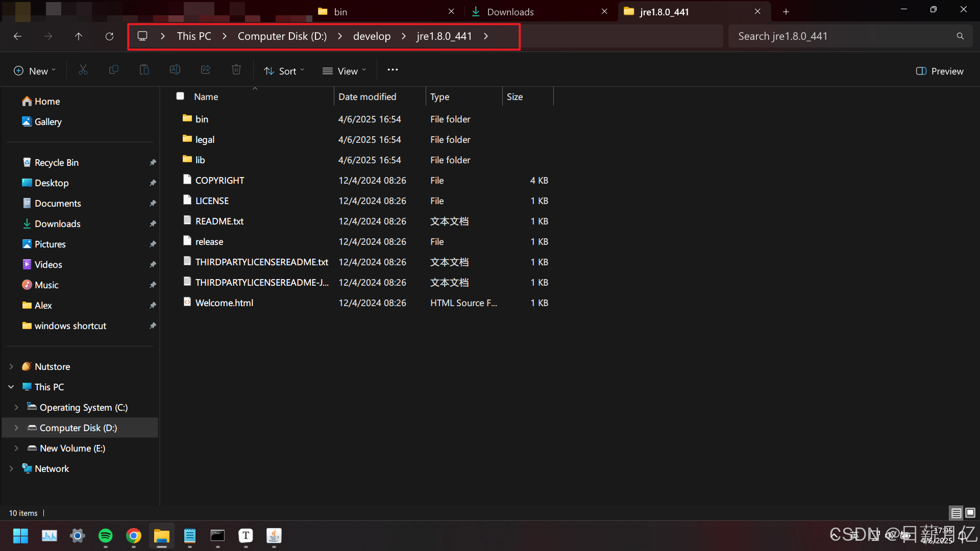980x551 pixels.
Task: Click the Copy icon in the toolbar
Action: [x=114, y=70]
